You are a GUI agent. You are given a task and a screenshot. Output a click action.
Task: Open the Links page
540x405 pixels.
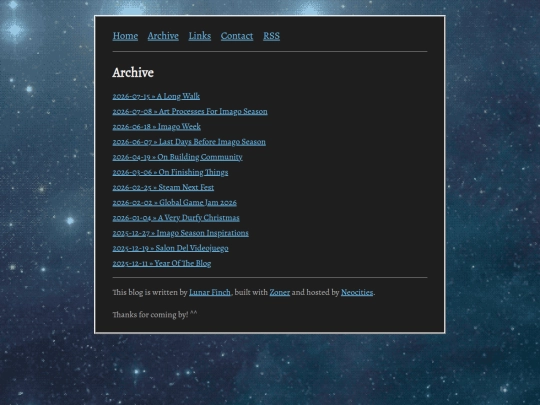[200, 36]
